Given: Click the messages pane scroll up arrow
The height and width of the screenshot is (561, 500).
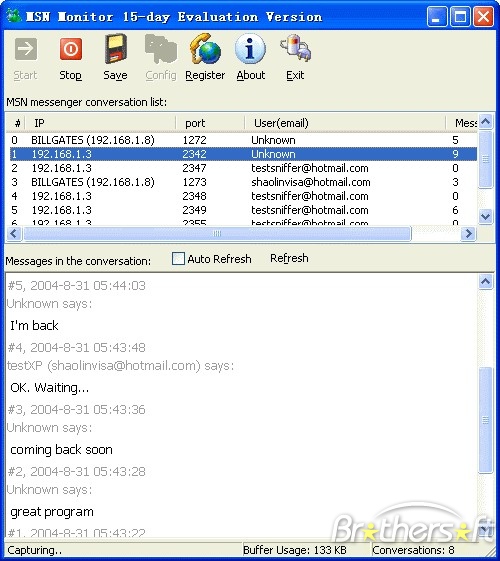Looking at the screenshot, I should pyautogui.click(x=485, y=282).
